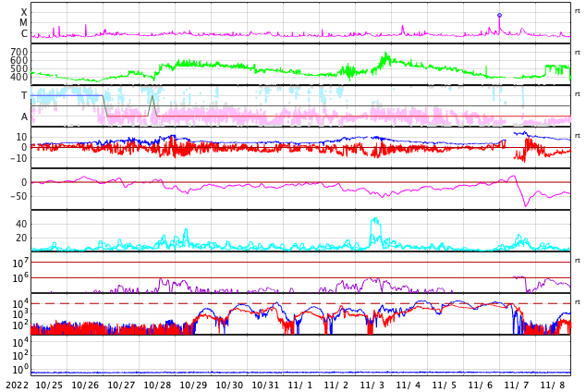This screenshot has height=392, width=586.
Task: Click the 700 tick label on the speed axis
Action: 19,52
